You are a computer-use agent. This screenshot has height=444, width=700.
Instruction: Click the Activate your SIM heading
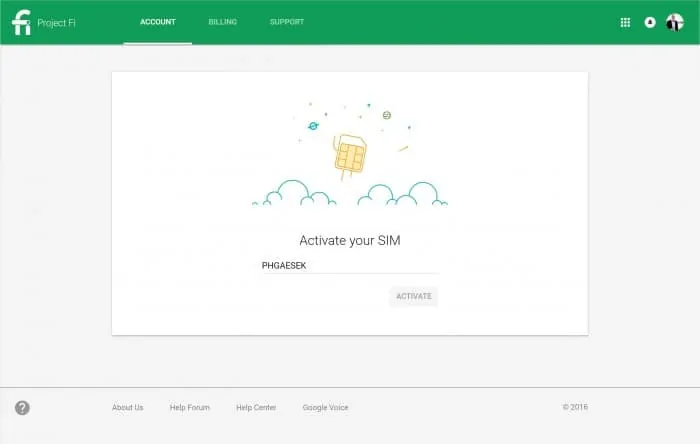coord(350,241)
